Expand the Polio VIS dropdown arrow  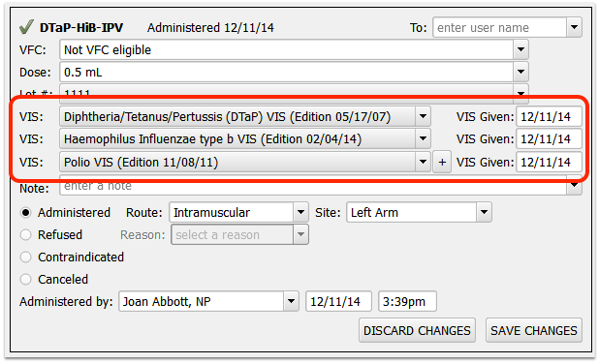[423, 162]
